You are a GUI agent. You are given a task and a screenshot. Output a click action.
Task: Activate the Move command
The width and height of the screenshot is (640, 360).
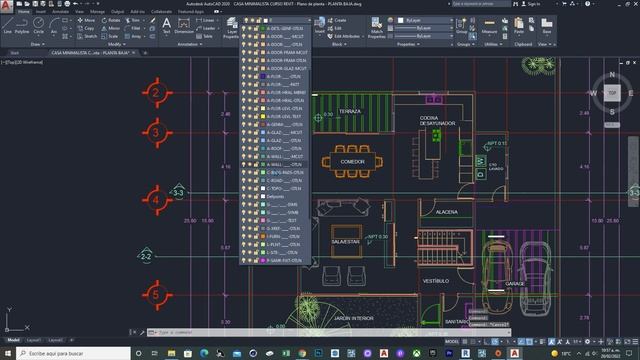(x=86, y=20)
